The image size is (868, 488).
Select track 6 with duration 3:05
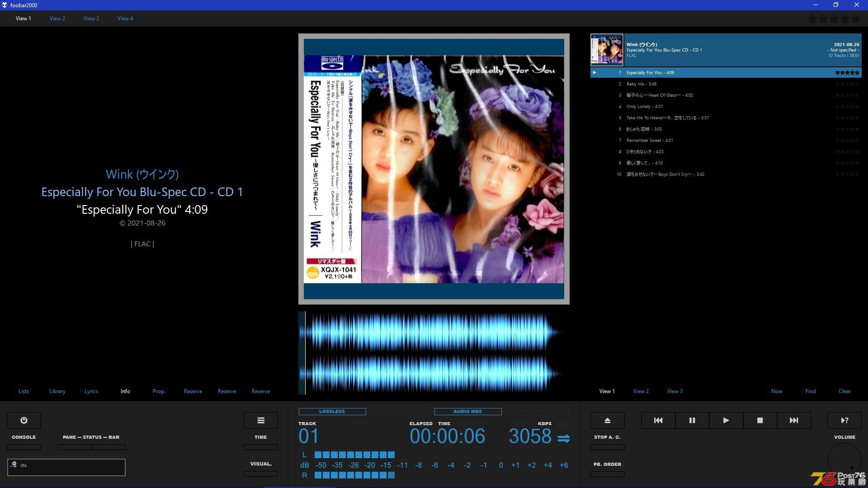[x=726, y=129]
